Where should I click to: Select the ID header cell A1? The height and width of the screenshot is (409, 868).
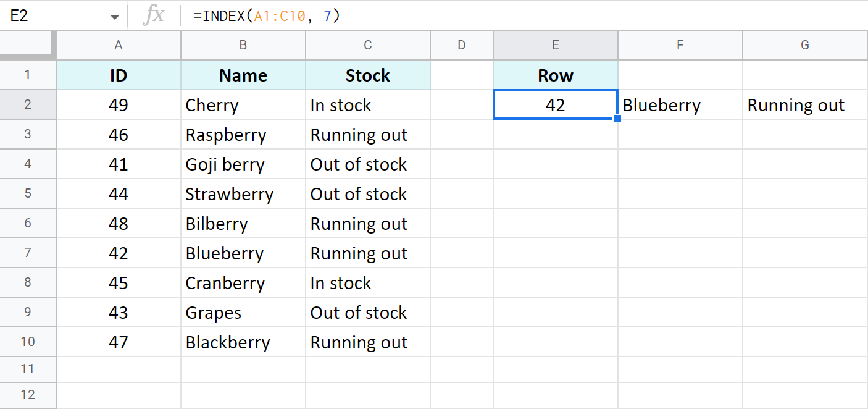[118, 75]
